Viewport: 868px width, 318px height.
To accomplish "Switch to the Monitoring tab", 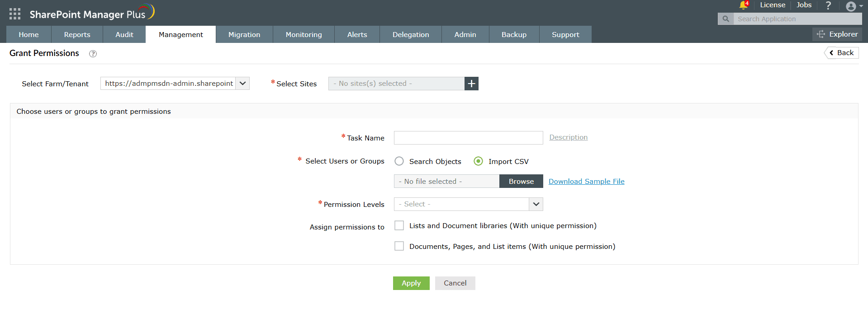I will (304, 34).
